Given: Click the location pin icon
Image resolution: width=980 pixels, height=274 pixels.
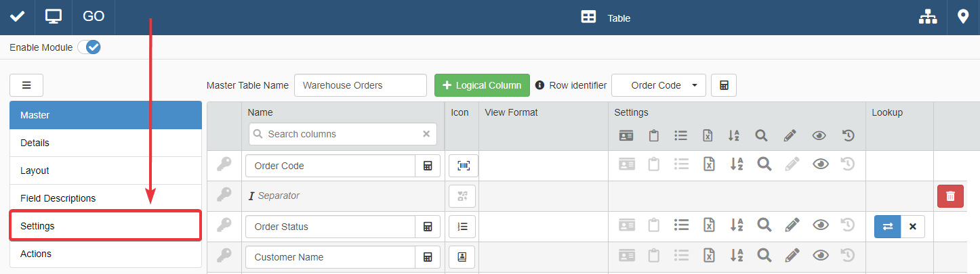Looking at the screenshot, I should point(963,17).
